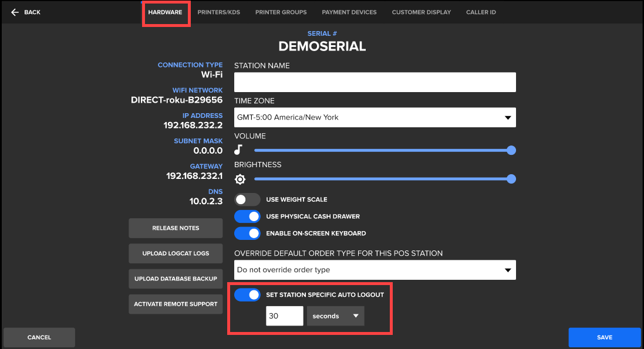
Task: Open Release Notes
Action: coord(176,228)
